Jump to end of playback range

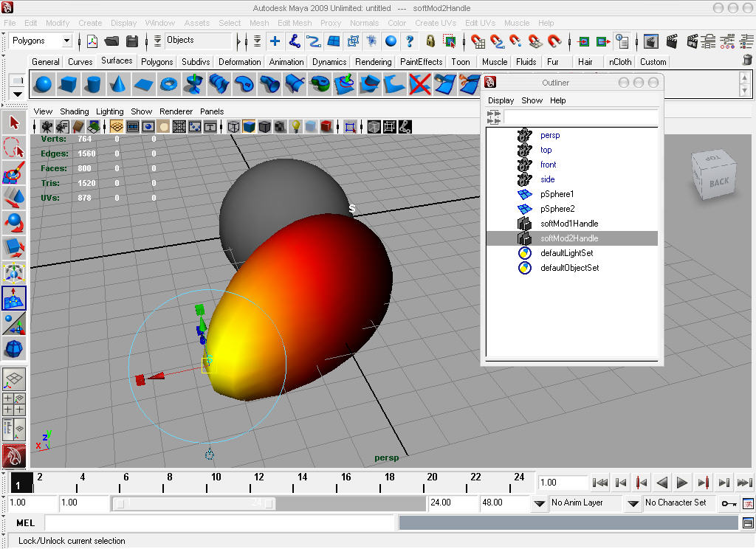click(x=744, y=483)
